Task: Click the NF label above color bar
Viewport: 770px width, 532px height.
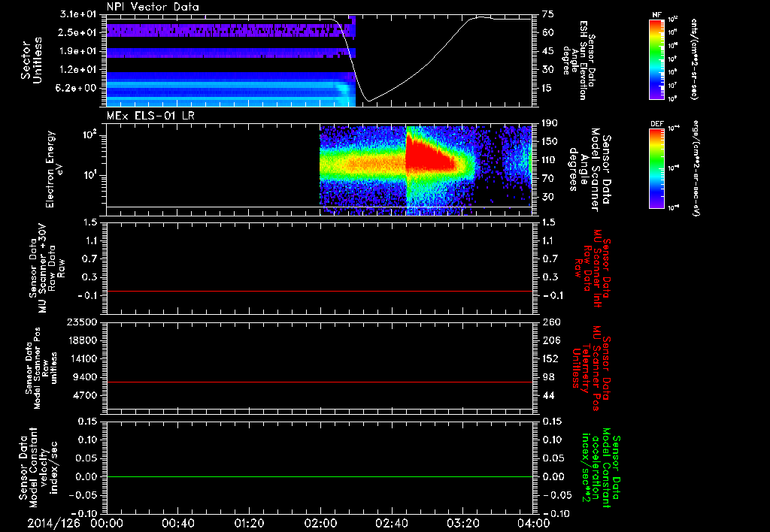Action: (656, 15)
